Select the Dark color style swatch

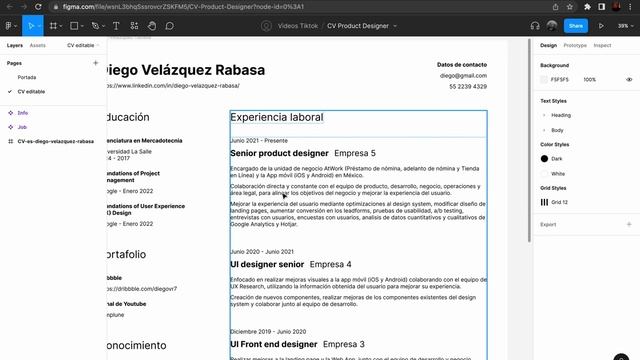click(544, 159)
